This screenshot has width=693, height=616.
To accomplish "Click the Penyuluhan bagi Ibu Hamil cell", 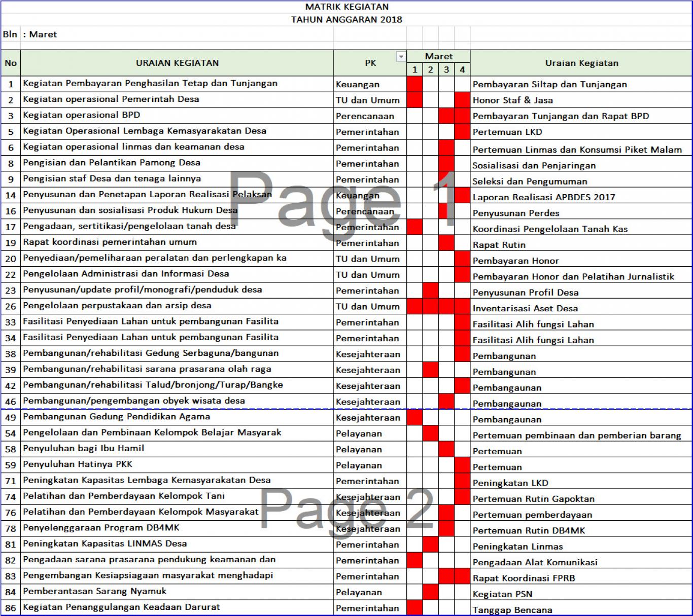I will click(83, 449).
